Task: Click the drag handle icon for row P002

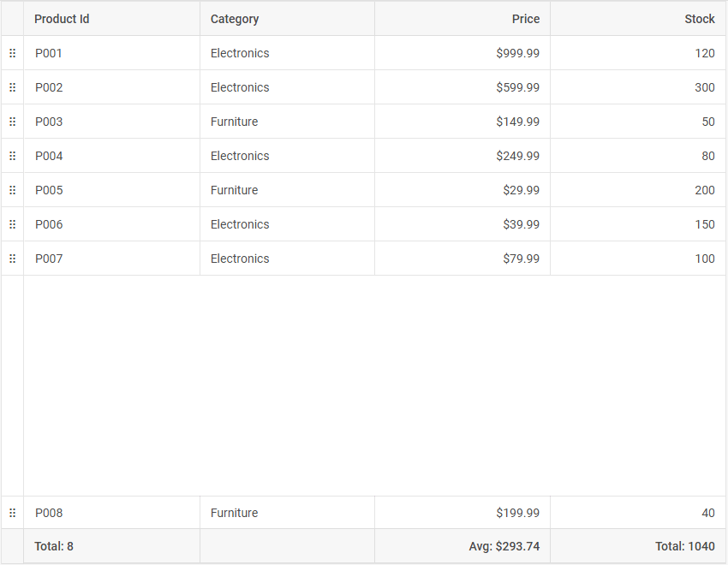Action: (12, 87)
